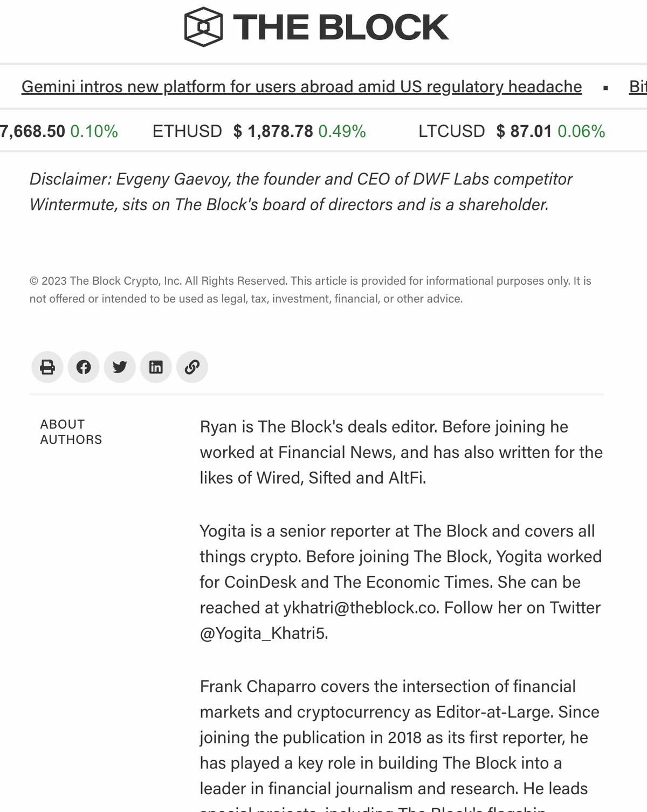The height and width of the screenshot is (812, 647).
Task: Click The Block cube logo icon
Action: [203, 27]
